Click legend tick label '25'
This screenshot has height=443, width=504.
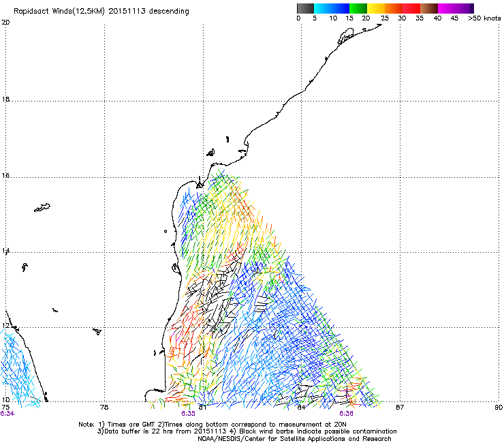[385, 18]
